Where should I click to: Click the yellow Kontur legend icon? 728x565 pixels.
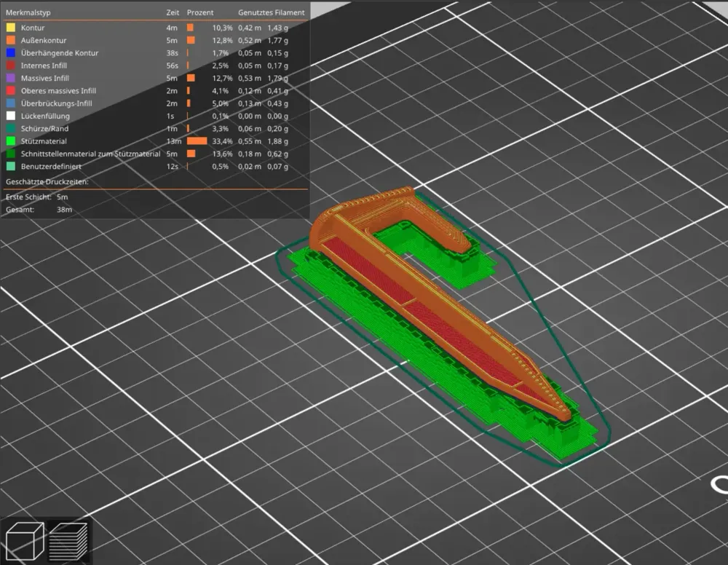tap(10, 27)
